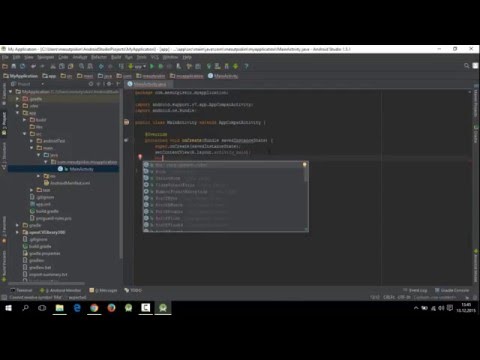This screenshot has width=480, height=360.
Task: Click the green Run app icon
Action: 152,66
